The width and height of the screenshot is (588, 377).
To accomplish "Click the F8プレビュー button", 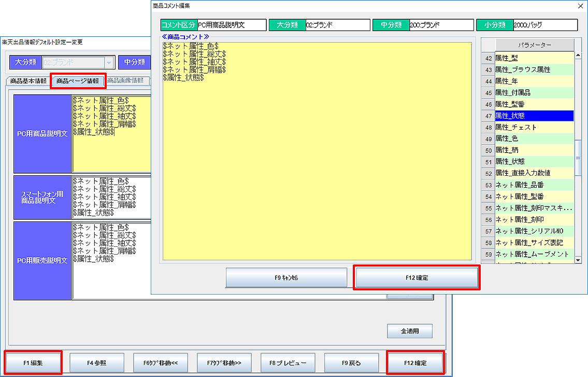I will [x=288, y=362].
